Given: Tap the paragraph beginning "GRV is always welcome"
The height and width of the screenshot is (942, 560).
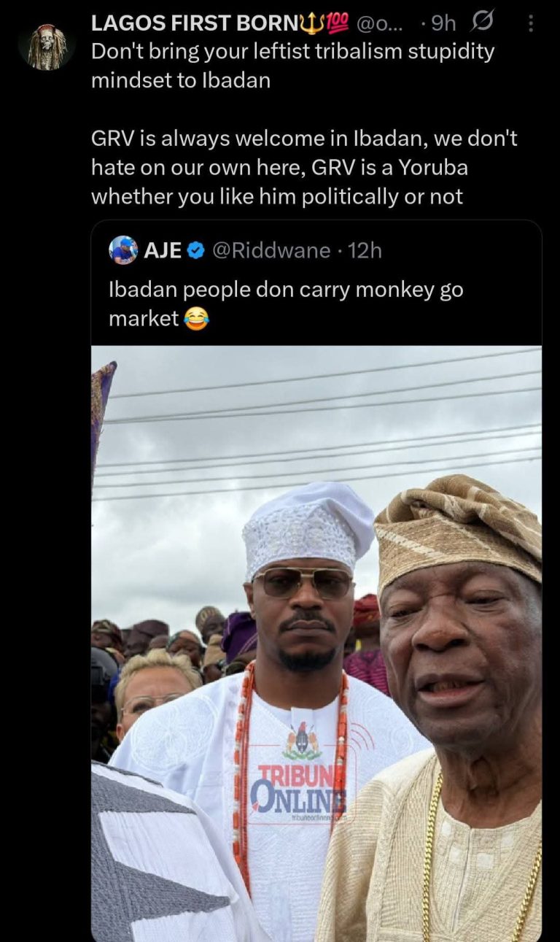Looking at the screenshot, I should coord(304,167).
